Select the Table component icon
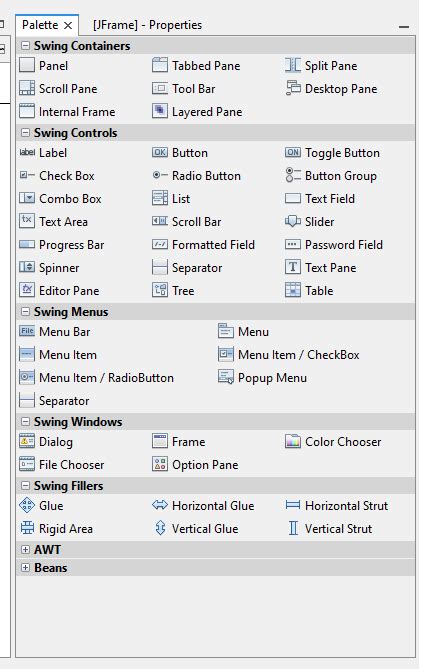The height and width of the screenshot is (669, 433). click(x=293, y=290)
